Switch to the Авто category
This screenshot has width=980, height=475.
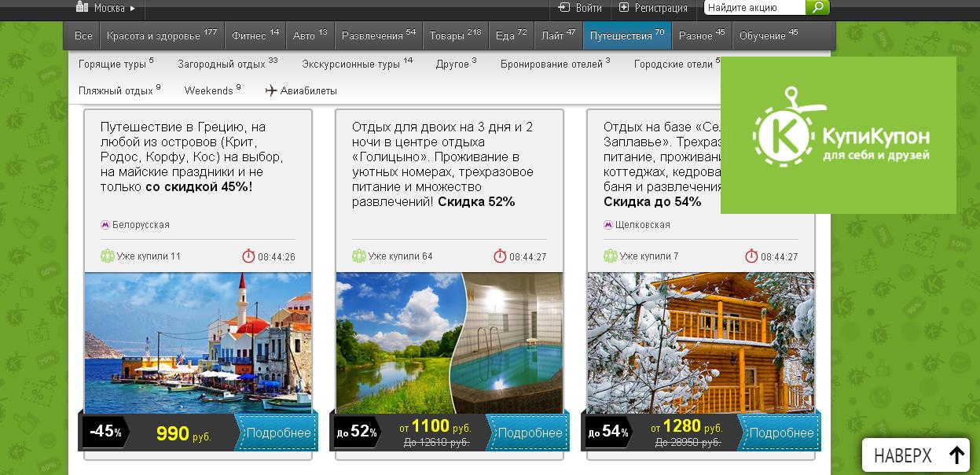(x=310, y=35)
